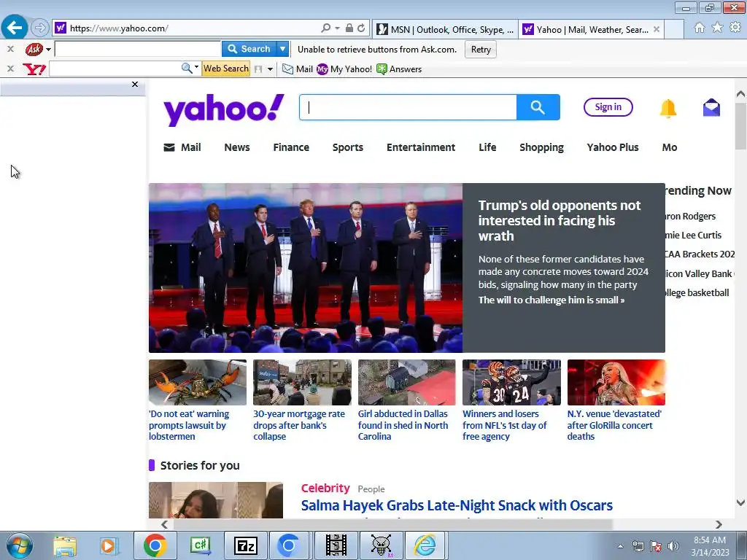This screenshot has height=560, width=747.
Task: Open the browser Home icon
Action: [x=700, y=28]
